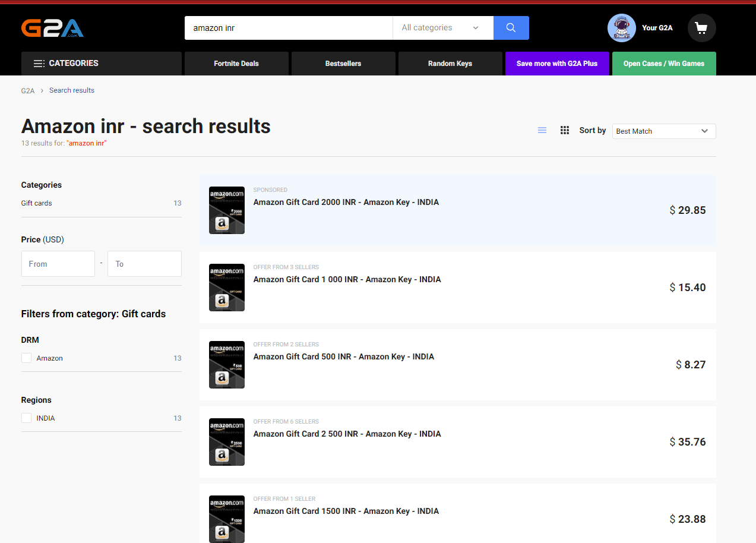Click the $ 35.76 price
This screenshot has width=756, height=543.
coord(688,442)
